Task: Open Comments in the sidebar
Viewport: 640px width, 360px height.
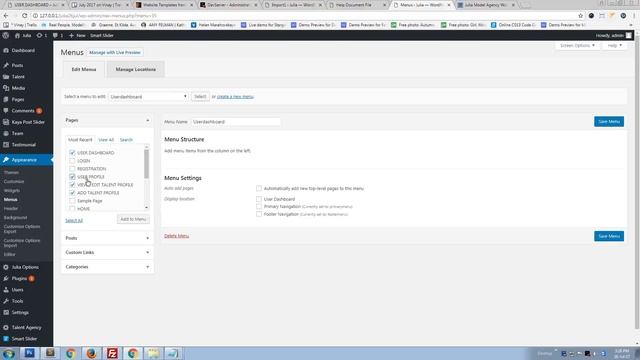Action: click(23, 111)
